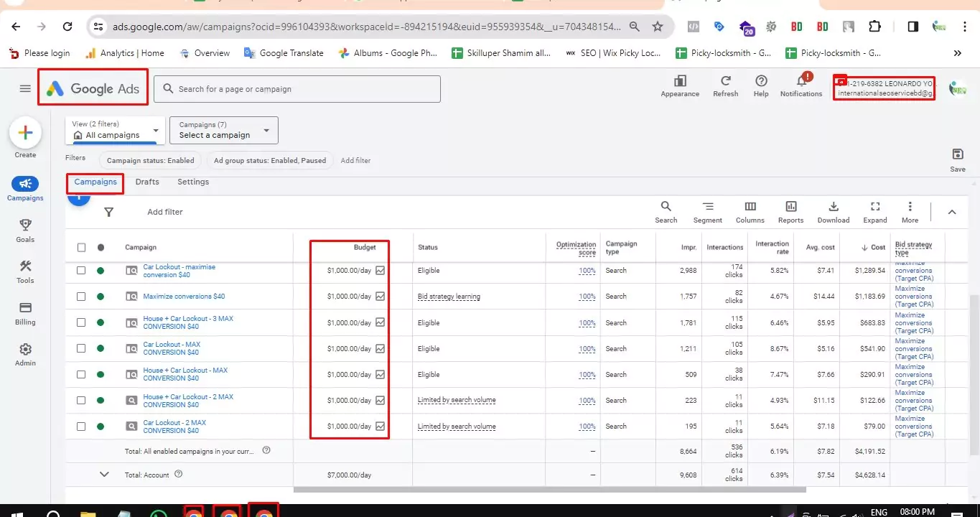The height and width of the screenshot is (517, 980).
Task: Open the Columns tool
Action: 750,212
